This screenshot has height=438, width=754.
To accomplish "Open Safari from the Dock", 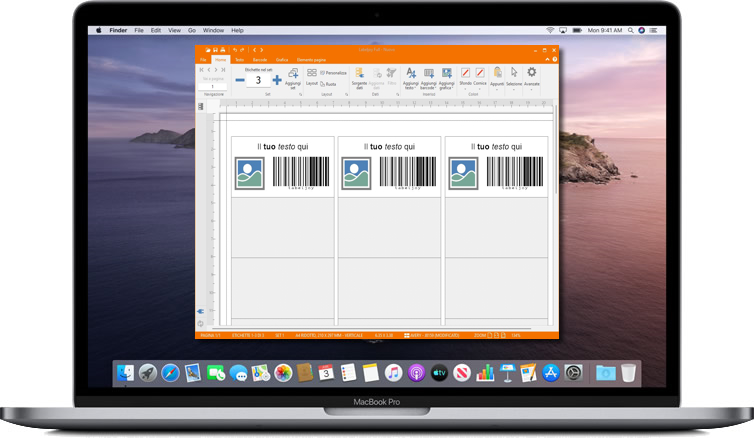I will pyautogui.click(x=170, y=373).
